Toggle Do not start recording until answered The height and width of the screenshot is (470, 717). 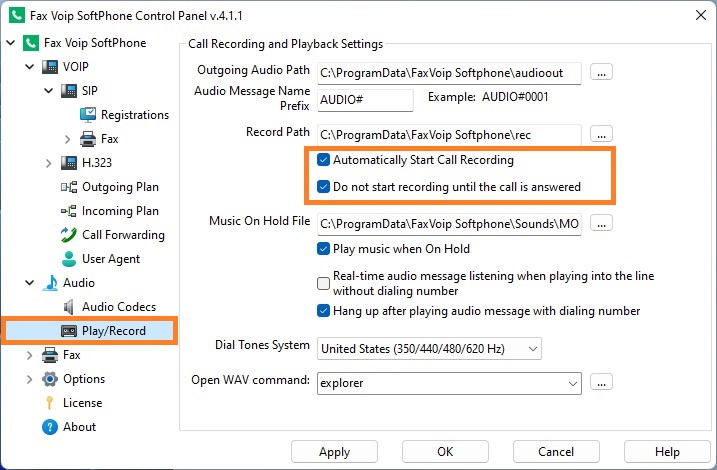pos(323,187)
